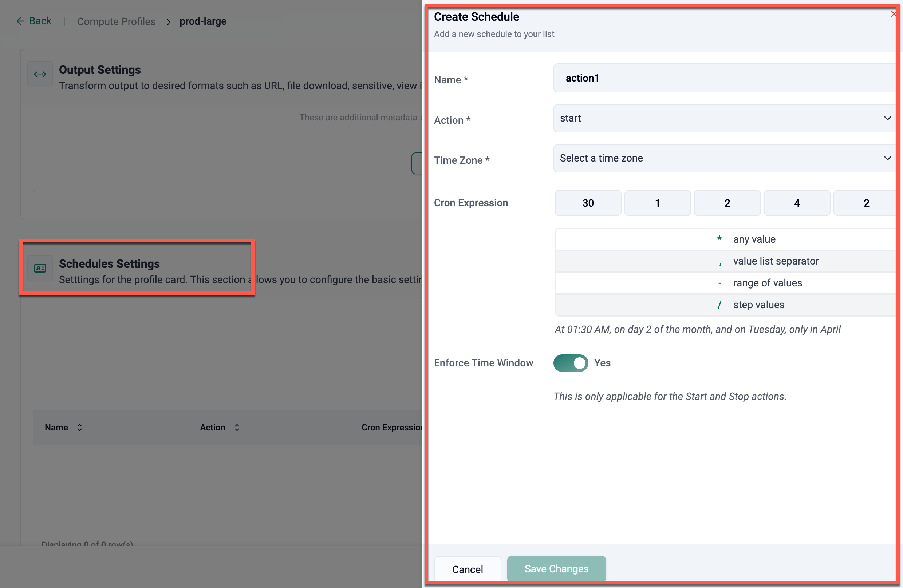903x588 pixels.
Task: Open the Action dropdown showing start
Action: click(721, 118)
